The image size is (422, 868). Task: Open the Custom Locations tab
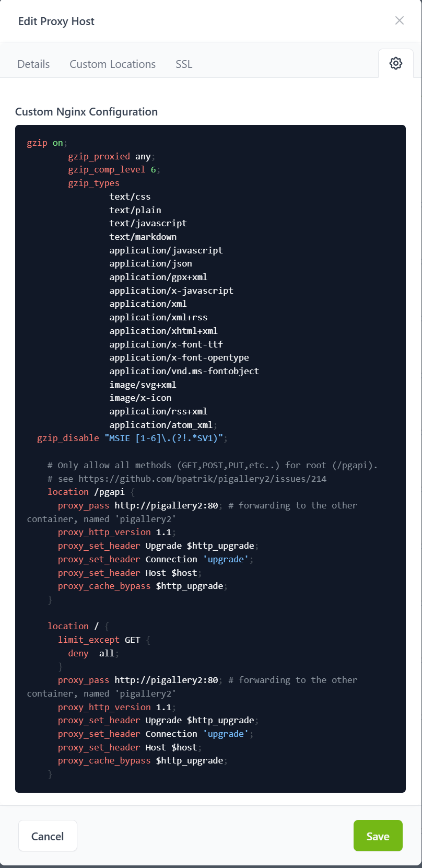point(112,64)
